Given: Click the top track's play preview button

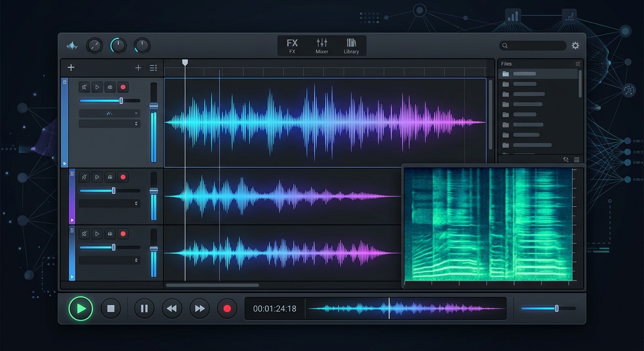Looking at the screenshot, I should [x=97, y=87].
